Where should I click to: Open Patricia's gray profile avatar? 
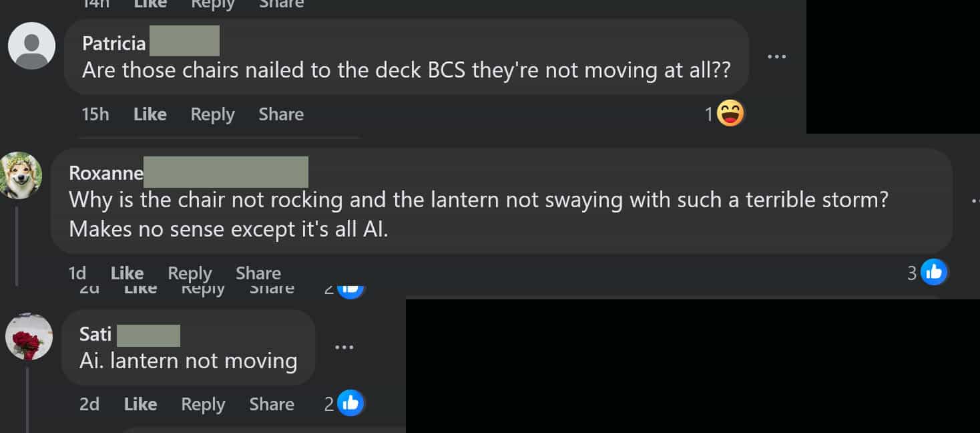(31, 46)
